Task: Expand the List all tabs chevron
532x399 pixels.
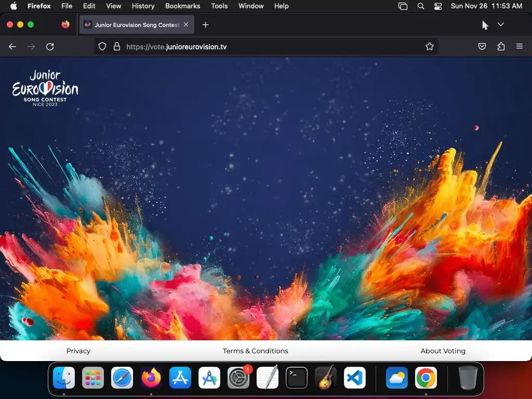Action: pyautogui.click(x=501, y=24)
